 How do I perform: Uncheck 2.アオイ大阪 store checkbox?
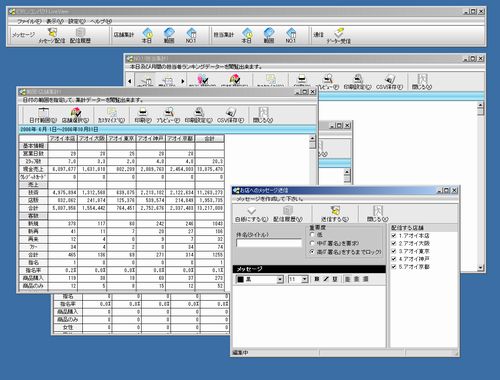394,243
